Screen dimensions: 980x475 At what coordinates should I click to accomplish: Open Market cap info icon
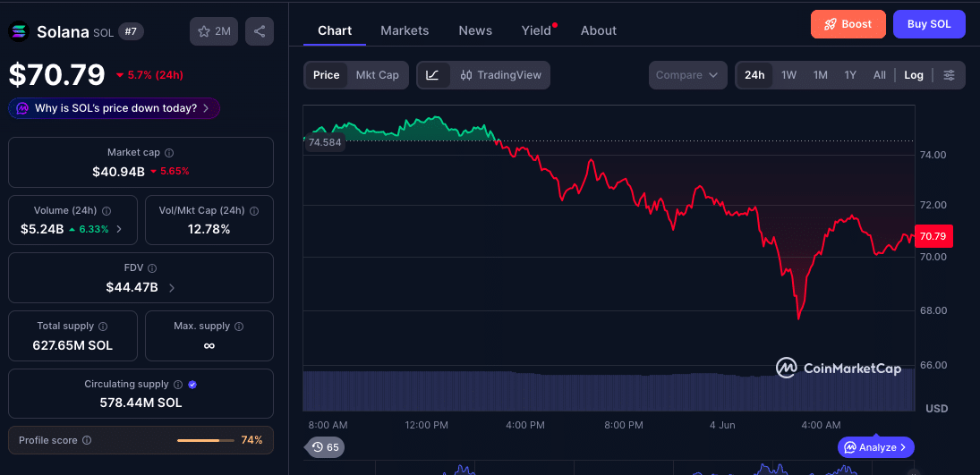point(169,152)
